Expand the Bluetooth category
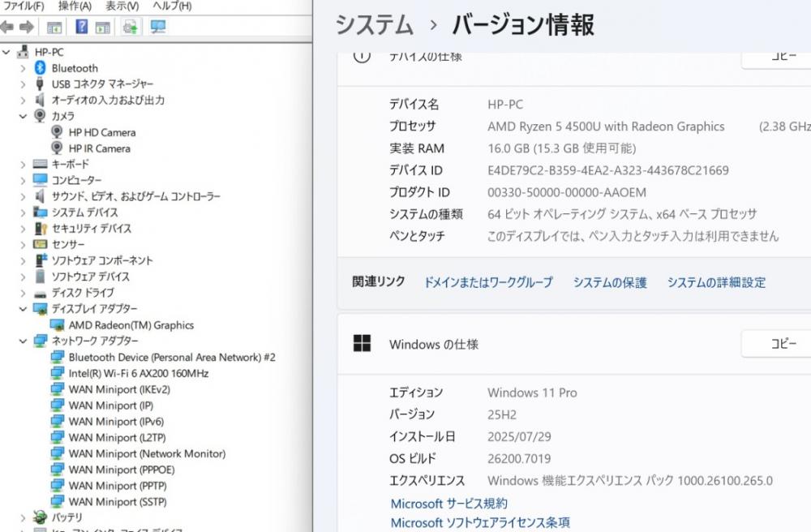The image size is (811, 532). coord(23,68)
